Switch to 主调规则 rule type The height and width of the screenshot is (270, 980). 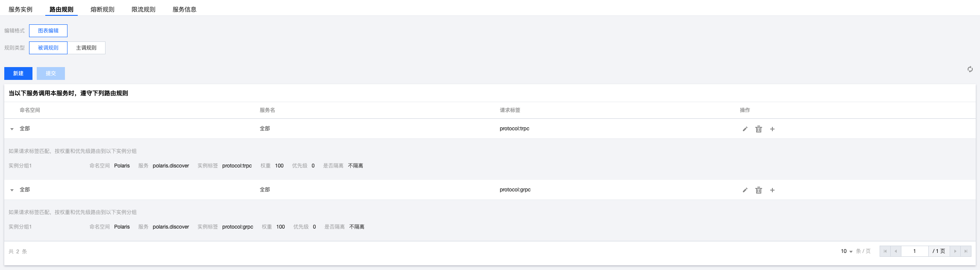(x=86, y=48)
